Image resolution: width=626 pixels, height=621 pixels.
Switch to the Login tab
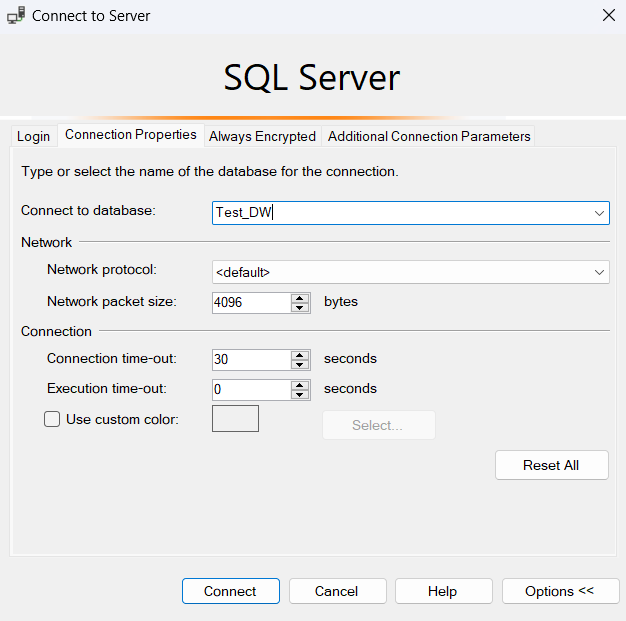(33, 136)
